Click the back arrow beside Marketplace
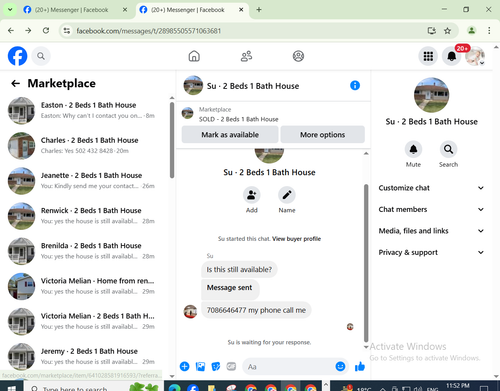 [16, 83]
